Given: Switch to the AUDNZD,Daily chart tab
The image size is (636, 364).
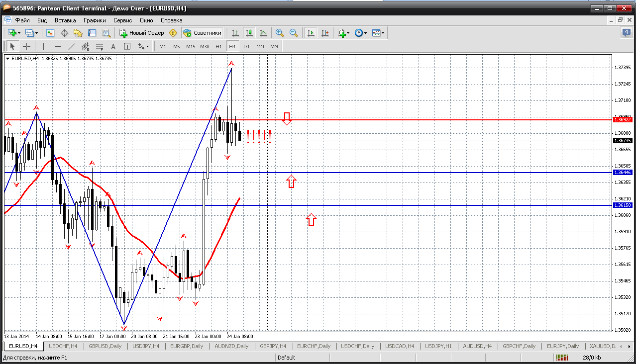Looking at the screenshot, I should pos(231,346).
